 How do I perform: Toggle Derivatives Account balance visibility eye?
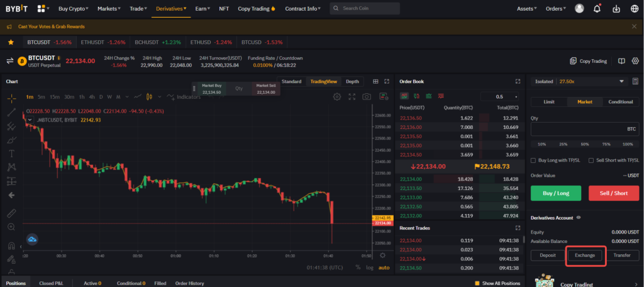579,218
